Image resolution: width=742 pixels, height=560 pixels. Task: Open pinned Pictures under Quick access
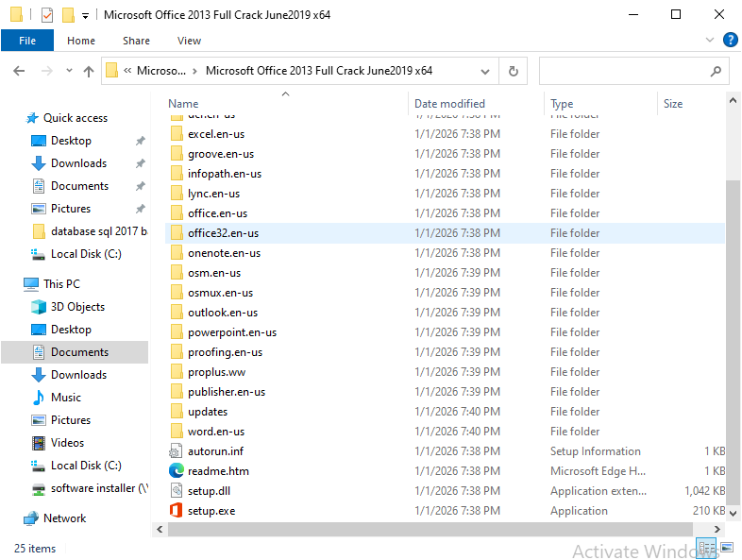(x=71, y=209)
